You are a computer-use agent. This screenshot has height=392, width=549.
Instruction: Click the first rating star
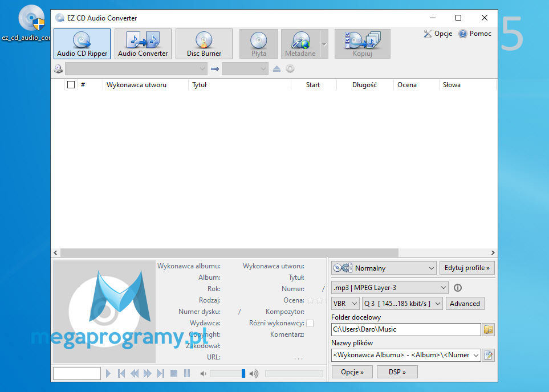click(310, 300)
